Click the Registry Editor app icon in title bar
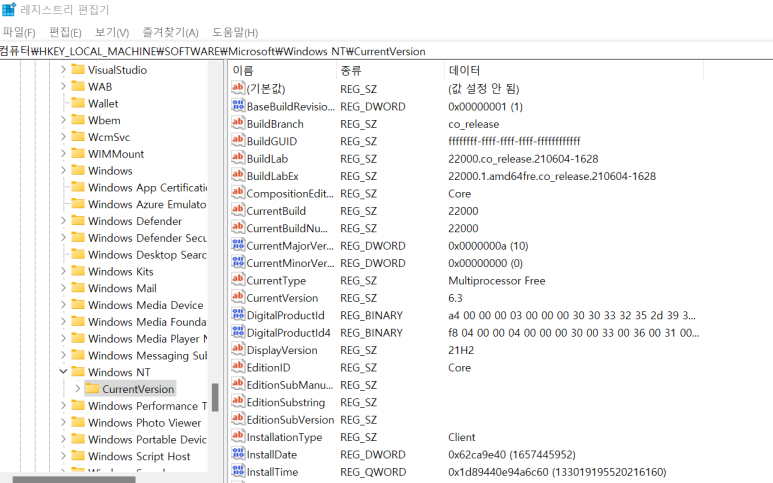This screenshot has height=483, width=773. [9, 9]
